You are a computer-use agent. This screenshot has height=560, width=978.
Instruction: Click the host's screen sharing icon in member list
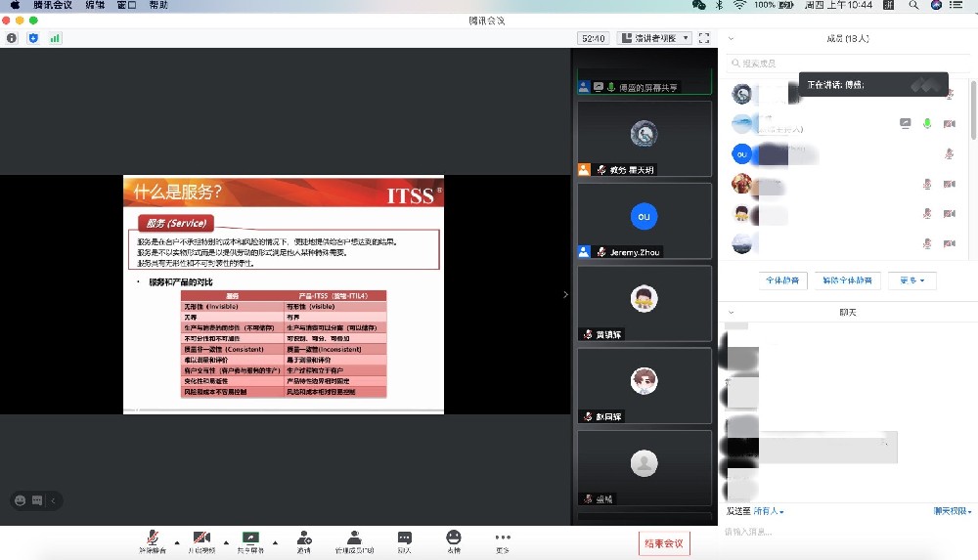click(x=905, y=123)
